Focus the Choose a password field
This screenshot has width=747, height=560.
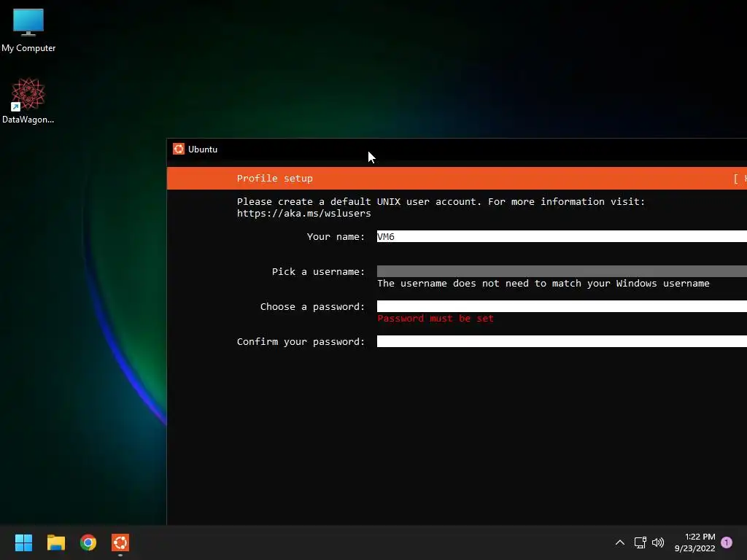pos(562,306)
